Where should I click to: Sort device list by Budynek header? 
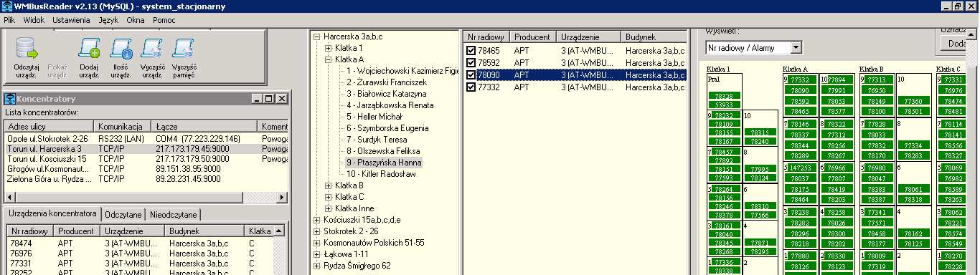point(654,37)
